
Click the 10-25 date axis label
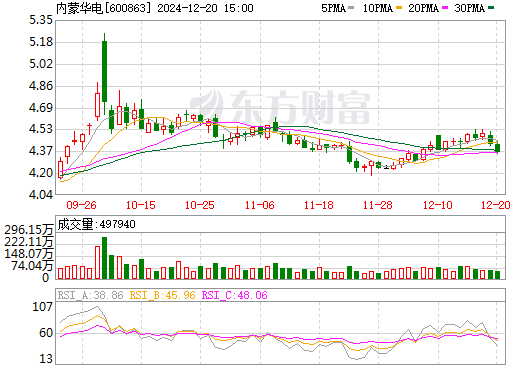coord(200,205)
